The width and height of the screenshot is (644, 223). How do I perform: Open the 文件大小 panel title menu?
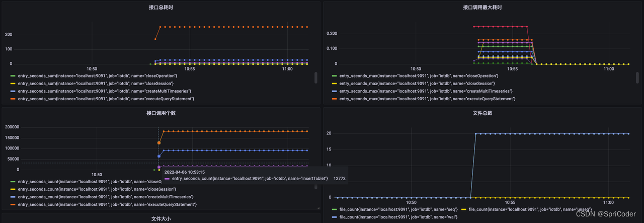161,219
